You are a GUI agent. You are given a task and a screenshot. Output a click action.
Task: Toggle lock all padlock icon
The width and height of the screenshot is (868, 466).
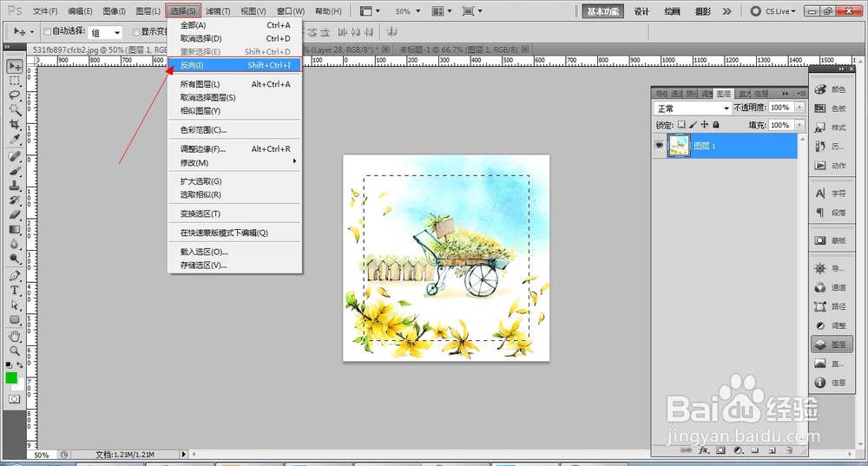pos(716,124)
